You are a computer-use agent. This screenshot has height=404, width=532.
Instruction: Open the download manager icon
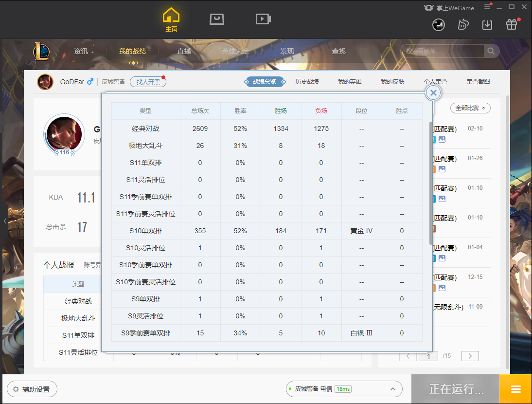[487, 25]
